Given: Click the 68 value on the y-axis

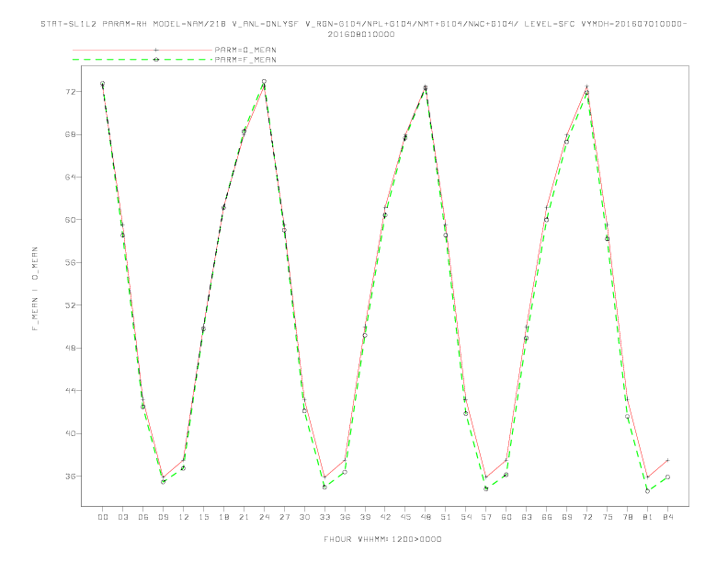Looking at the screenshot, I should pos(70,134).
